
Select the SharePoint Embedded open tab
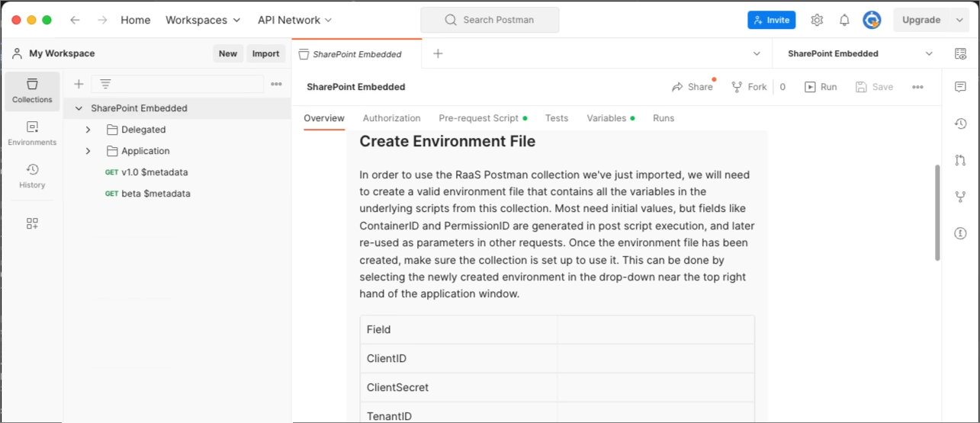[x=357, y=54]
